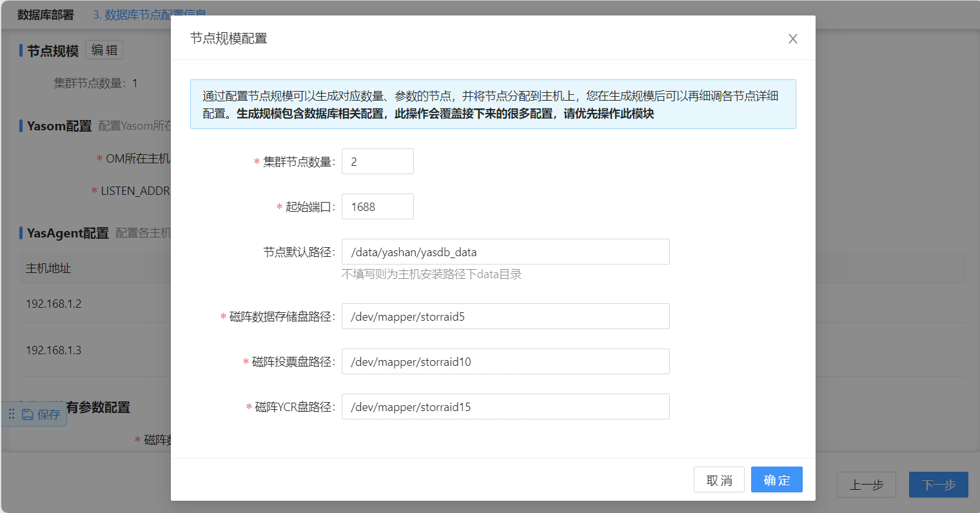980x513 pixels.
Task: Click the 数据库部署 title text
Action: pos(46,14)
